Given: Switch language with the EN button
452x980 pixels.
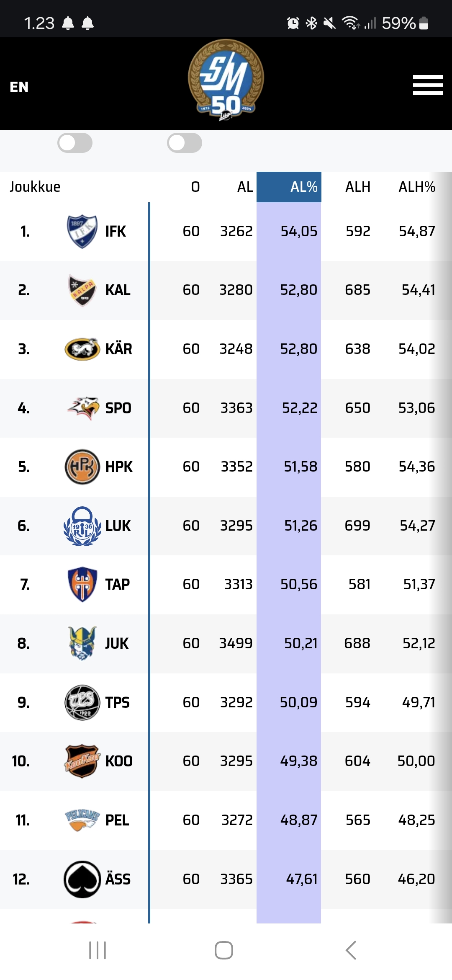Looking at the screenshot, I should pyautogui.click(x=19, y=87).
